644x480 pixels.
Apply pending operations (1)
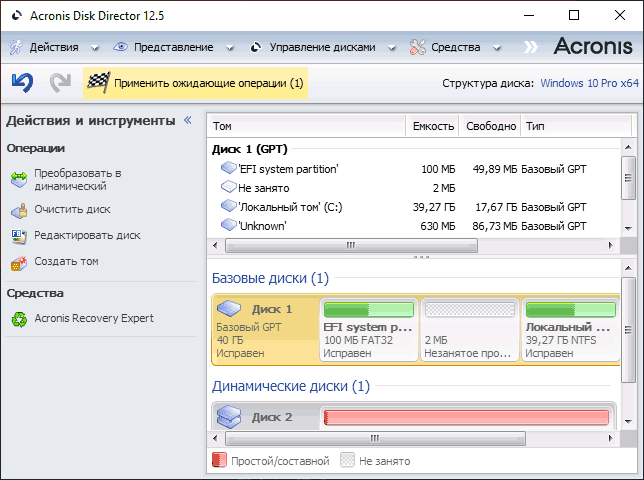(196, 83)
